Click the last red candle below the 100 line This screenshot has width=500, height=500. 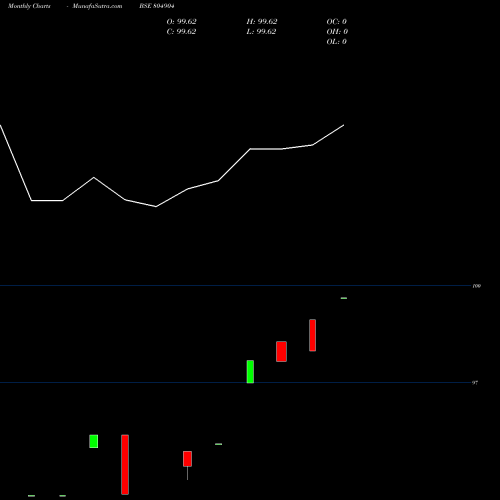coord(312,335)
